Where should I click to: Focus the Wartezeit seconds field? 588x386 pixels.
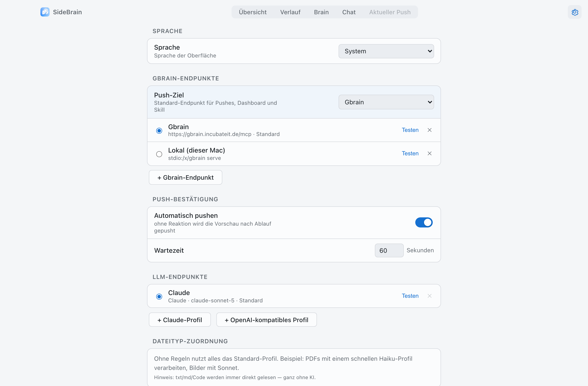tap(389, 250)
